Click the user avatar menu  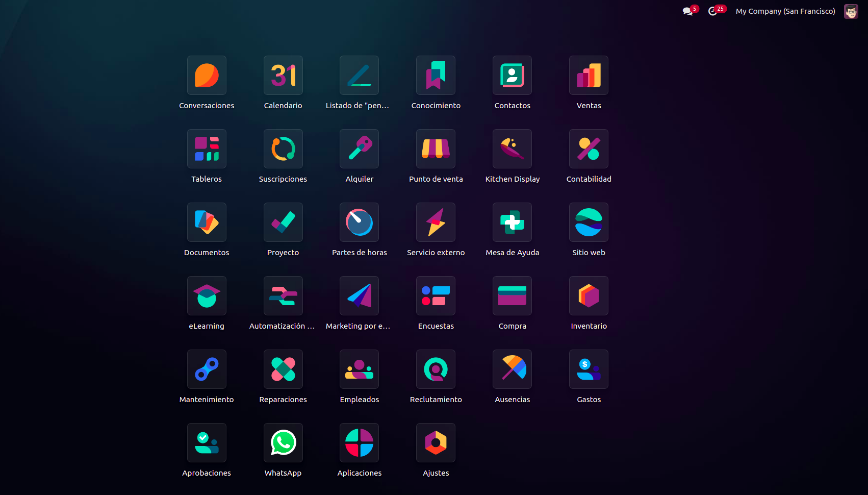click(851, 11)
